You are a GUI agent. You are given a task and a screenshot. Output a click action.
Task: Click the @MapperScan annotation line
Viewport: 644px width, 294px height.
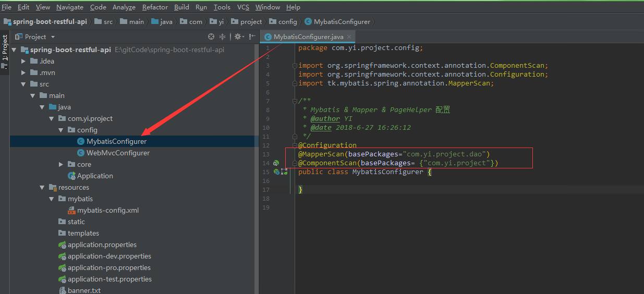[394, 154]
